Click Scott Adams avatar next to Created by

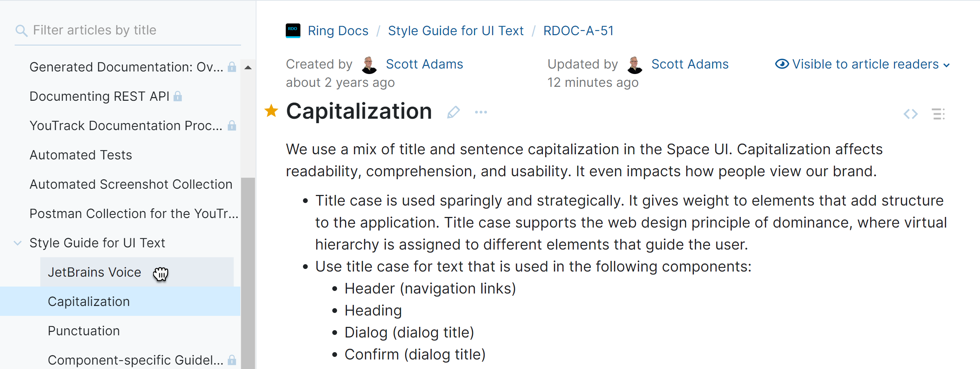369,64
